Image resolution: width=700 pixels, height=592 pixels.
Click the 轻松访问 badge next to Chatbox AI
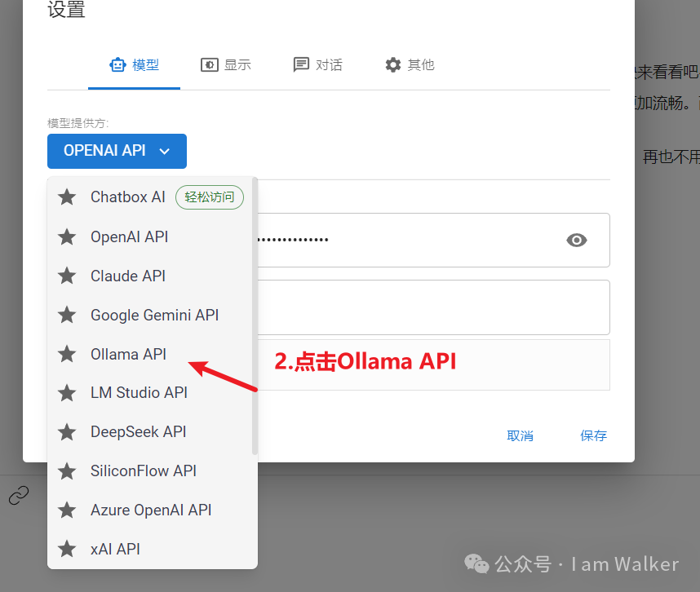tap(210, 197)
